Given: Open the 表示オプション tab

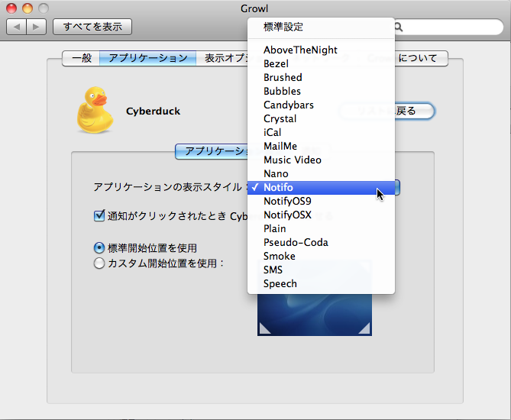Looking at the screenshot, I should [222, 58].
